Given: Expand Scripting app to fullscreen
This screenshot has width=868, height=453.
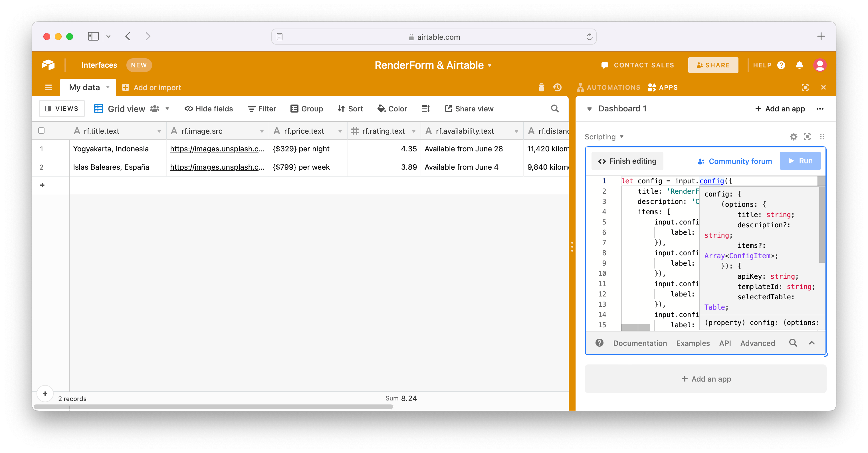Looking at the screenshot, I should coord(807,137).
